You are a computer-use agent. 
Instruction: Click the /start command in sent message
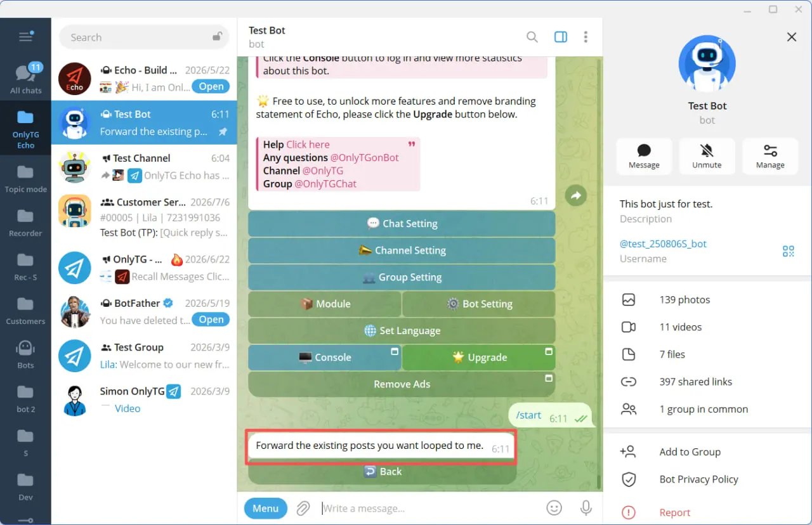pyautogui.click(x=528, y=415)
